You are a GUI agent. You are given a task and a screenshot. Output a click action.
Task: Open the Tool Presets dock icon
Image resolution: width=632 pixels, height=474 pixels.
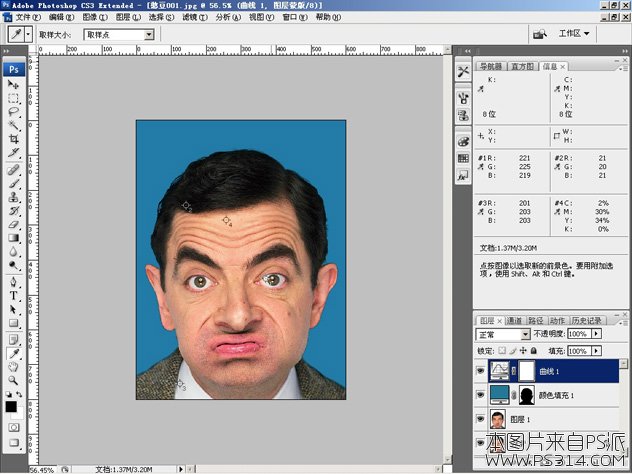[463, 72]
